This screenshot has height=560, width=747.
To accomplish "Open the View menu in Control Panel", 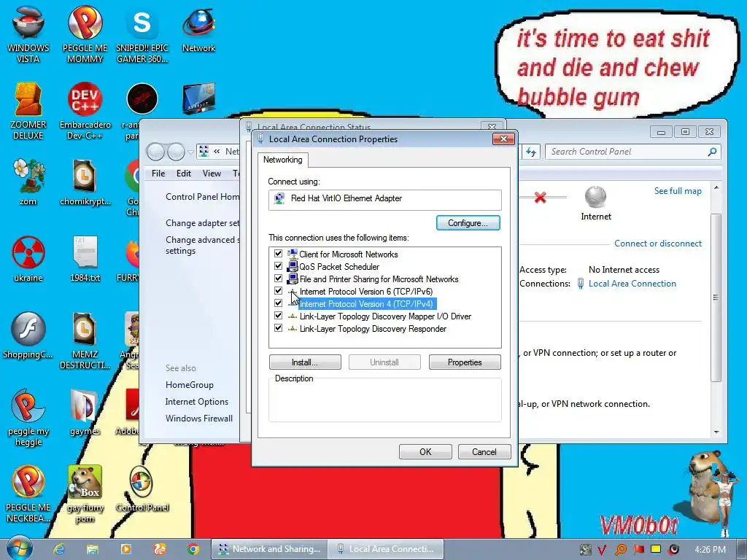I will pyautogui.click(x=212, y=174).
